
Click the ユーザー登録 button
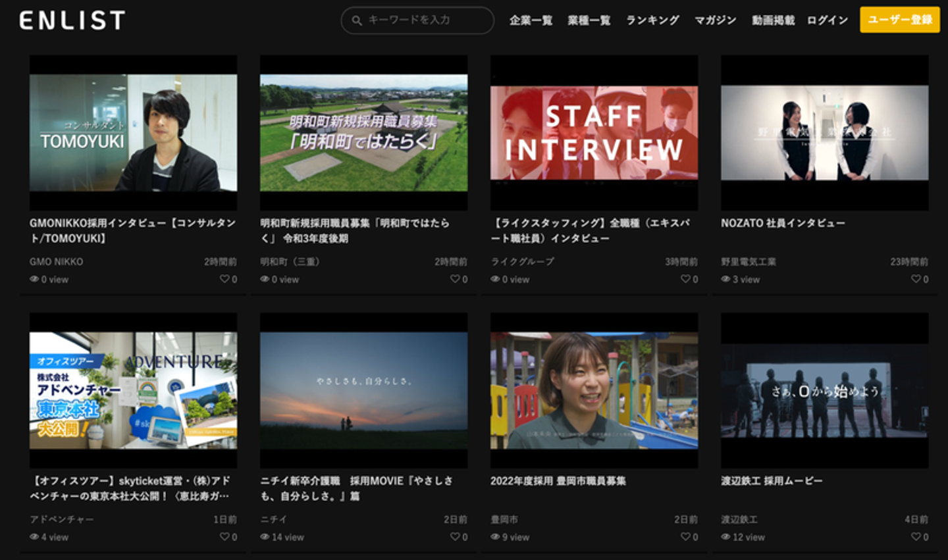[900, 20]
